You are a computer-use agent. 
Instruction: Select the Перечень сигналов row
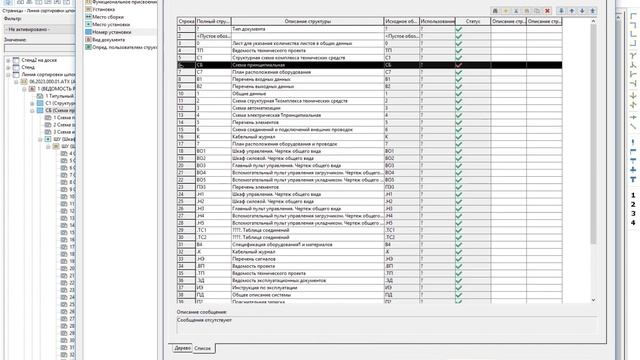point(369,259)
